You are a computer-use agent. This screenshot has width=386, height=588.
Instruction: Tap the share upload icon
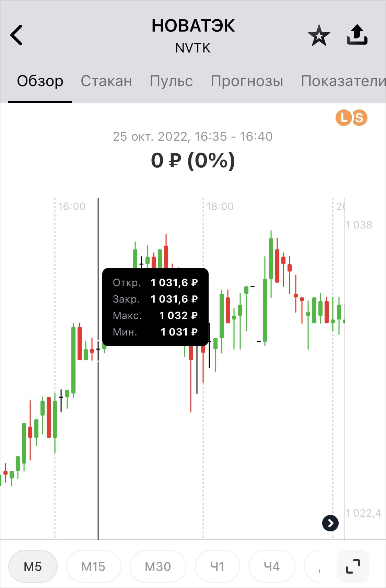pyautogui.click(x=357, y=35)
